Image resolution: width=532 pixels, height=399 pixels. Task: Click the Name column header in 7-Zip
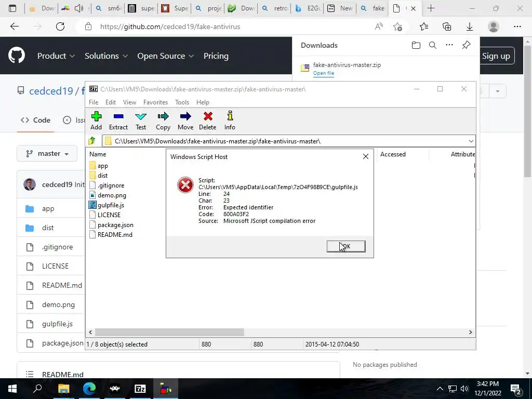[x=98, y=154]
